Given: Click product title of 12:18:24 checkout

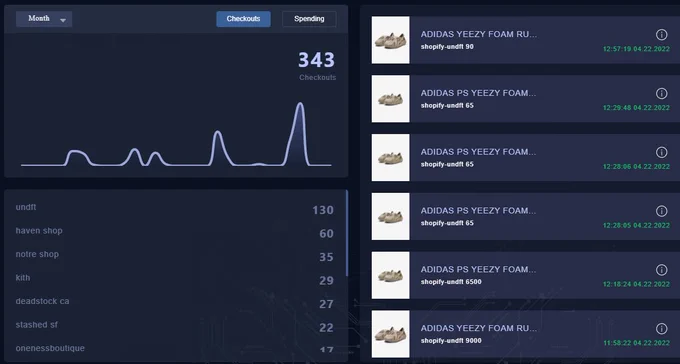Looking at the screenshot, I should click(478, 269).
